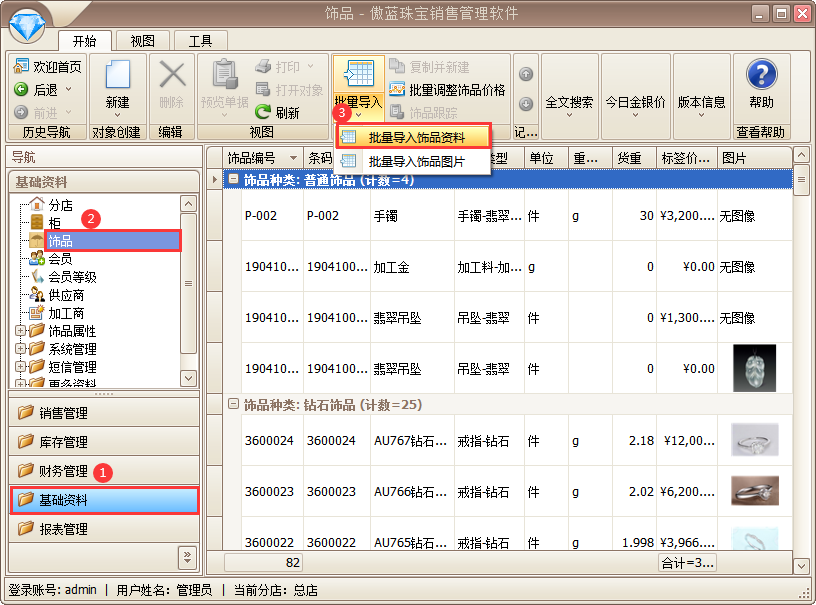Viewport: 816px width, 605px height.
Task: Click the tree scrollbar down arrow
Action: (x=188, y=378)
